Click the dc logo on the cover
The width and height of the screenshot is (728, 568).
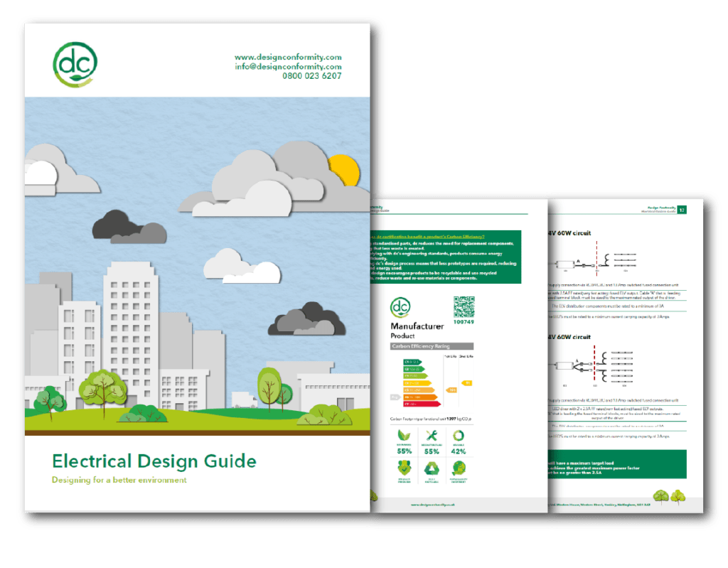coord(75,63)
